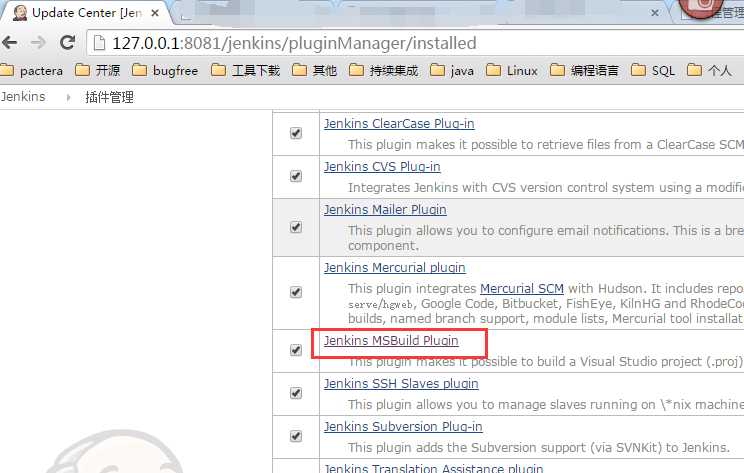
Task: Close the second browser tab
Action: click(655, 13)
